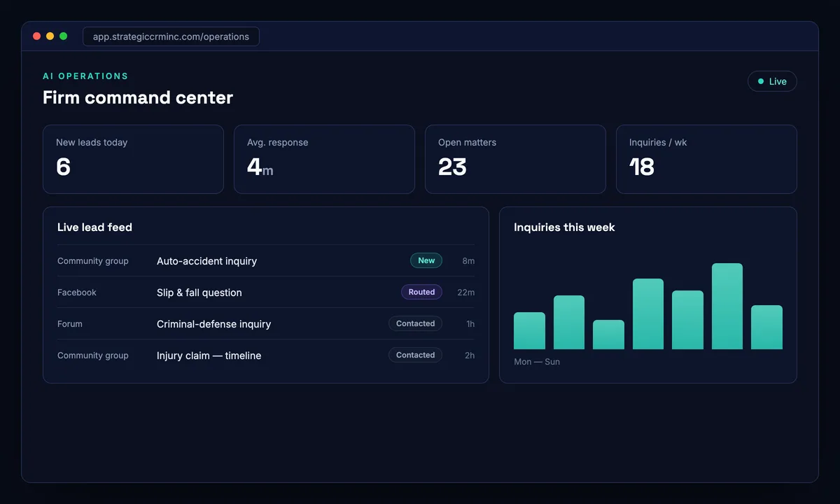Click the 2h timestamp
Screen dimensions: 840x504
tap(470, 356)
